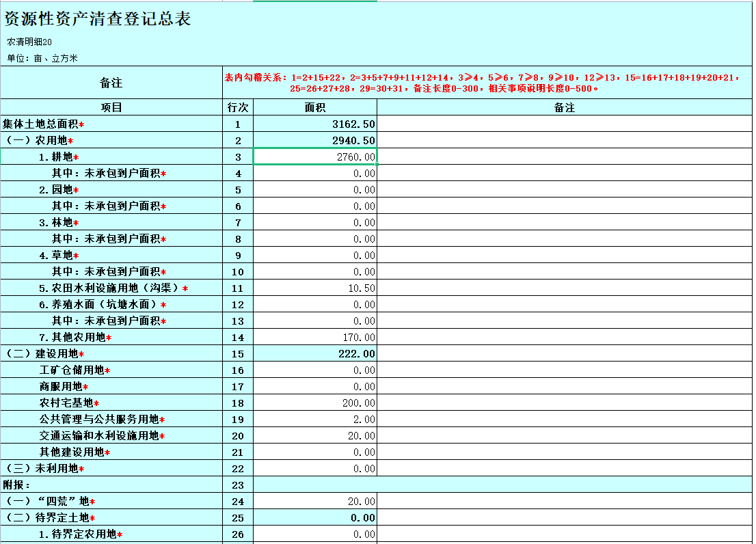The width and height of the screenshot is (756, 544).
Task: Select the 备注 cell for 耕地 row
Action: coord(565,157)
